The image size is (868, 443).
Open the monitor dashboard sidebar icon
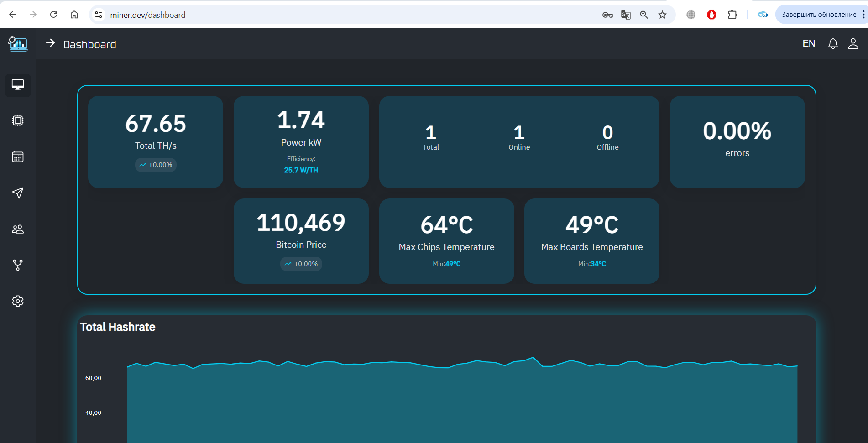point(18,85)
